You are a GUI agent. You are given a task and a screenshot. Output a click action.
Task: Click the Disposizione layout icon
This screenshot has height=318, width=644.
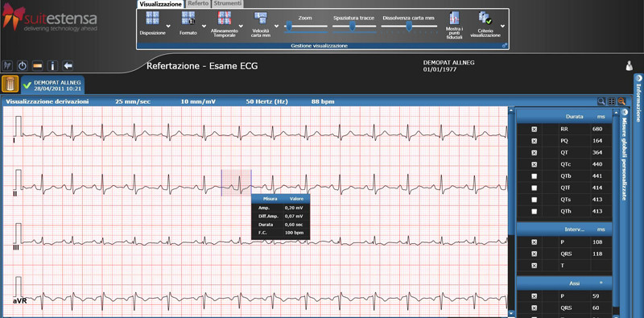tap(152, 19)
